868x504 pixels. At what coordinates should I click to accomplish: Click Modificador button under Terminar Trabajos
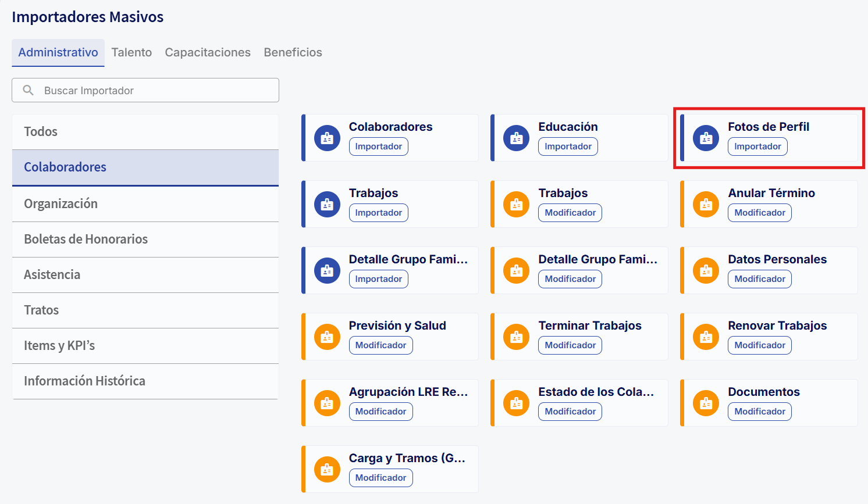[570, 345]
